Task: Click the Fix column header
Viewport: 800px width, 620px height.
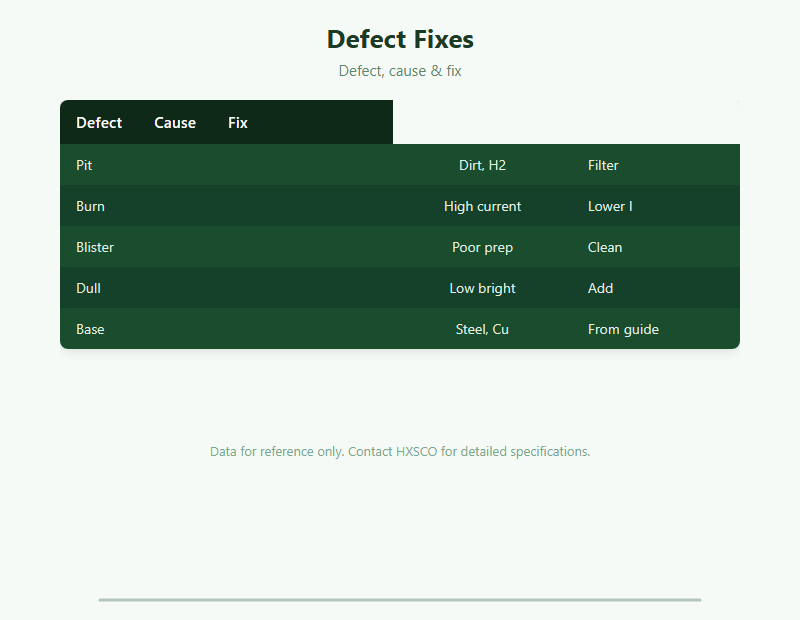Action: tap(238, 122)
